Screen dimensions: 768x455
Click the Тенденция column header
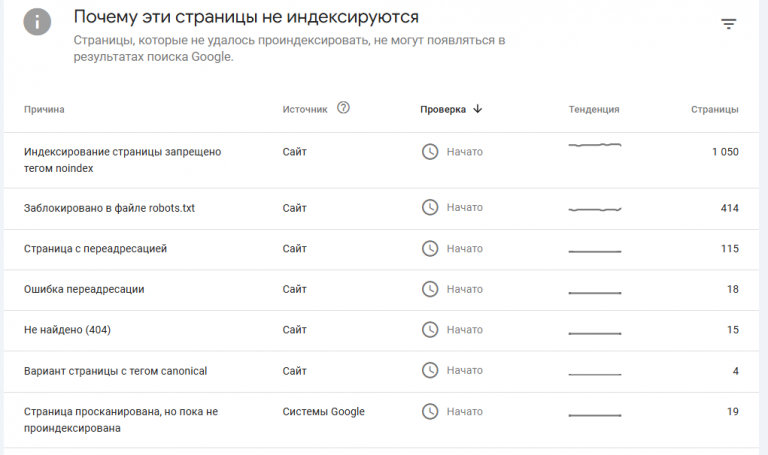[594, 109]
